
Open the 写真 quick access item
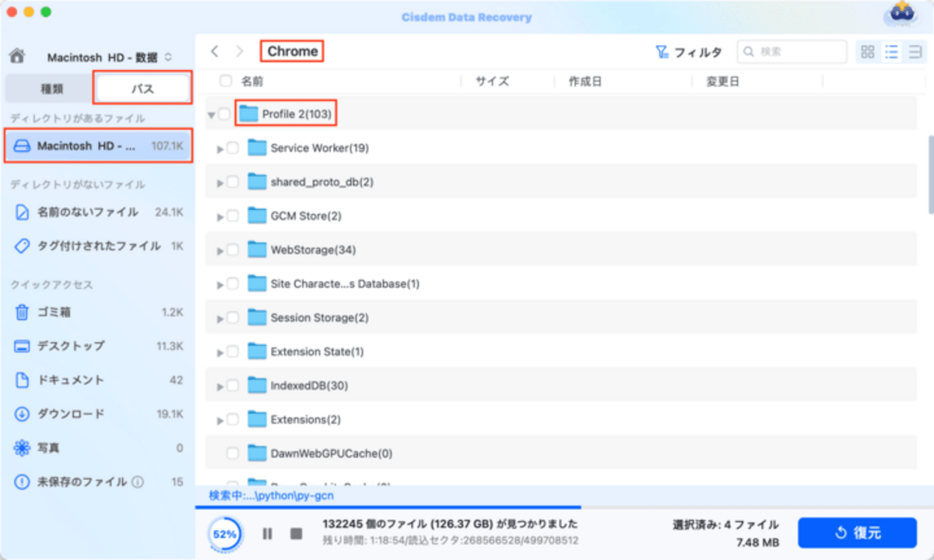click(98, 448)
